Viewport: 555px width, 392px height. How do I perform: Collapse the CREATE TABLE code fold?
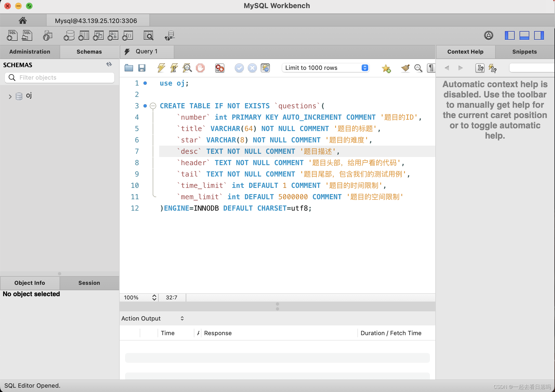click(x=153, y=106)
